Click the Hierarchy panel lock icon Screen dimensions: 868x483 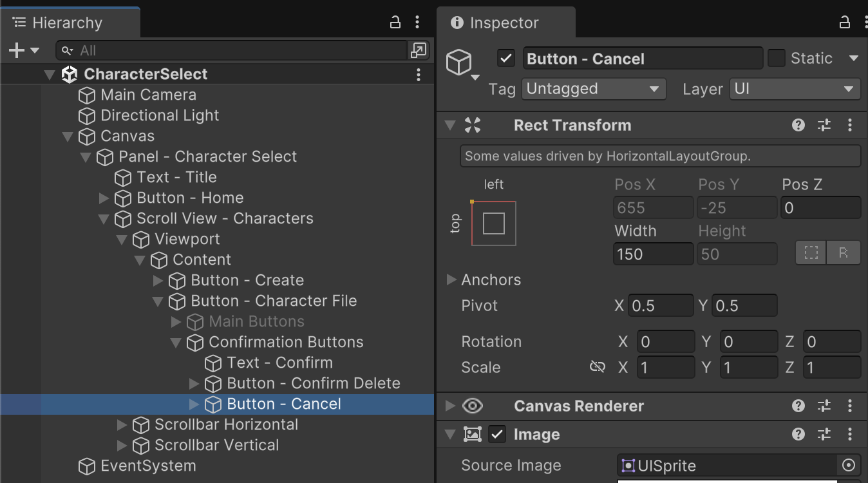(395, 23)
